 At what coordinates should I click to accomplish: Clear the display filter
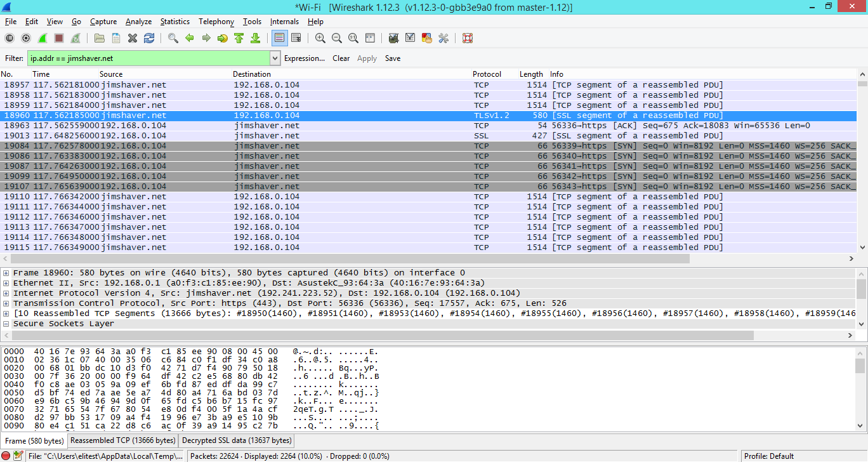tap(341, 58)
